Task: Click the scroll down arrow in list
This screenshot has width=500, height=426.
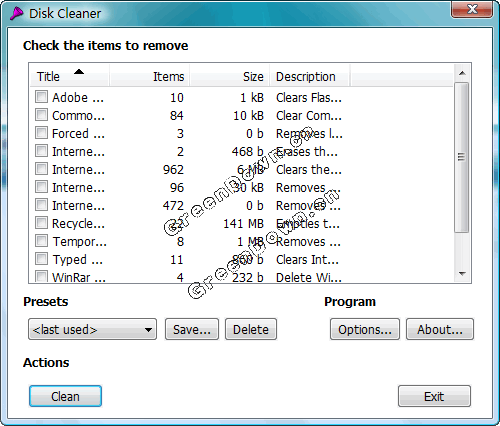Action: [462, 274]
